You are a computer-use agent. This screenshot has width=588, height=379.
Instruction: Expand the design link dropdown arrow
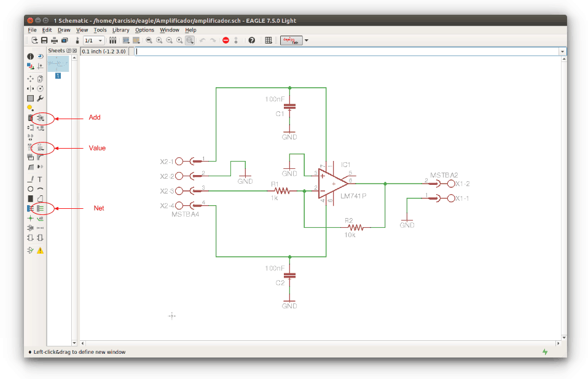[x=307, y=41]
